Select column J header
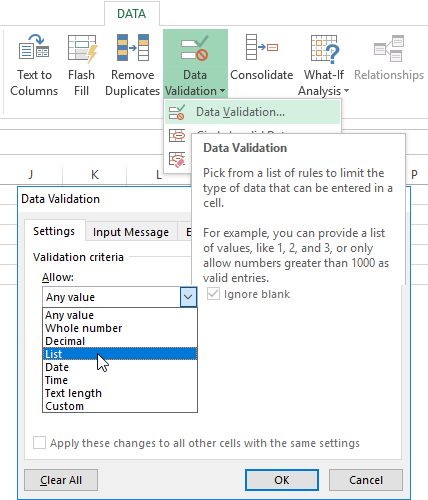The height and width of the screenshot is (500, 428). tap(31, 174)
